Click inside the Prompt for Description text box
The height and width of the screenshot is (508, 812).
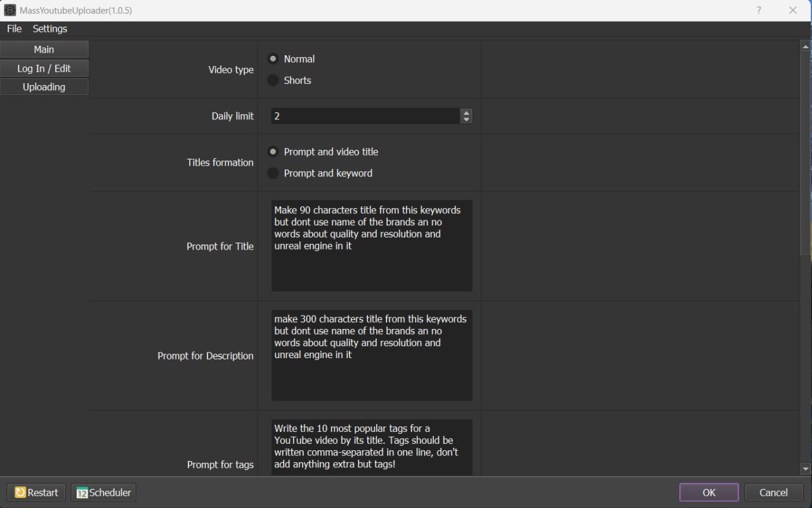point(372,355)
